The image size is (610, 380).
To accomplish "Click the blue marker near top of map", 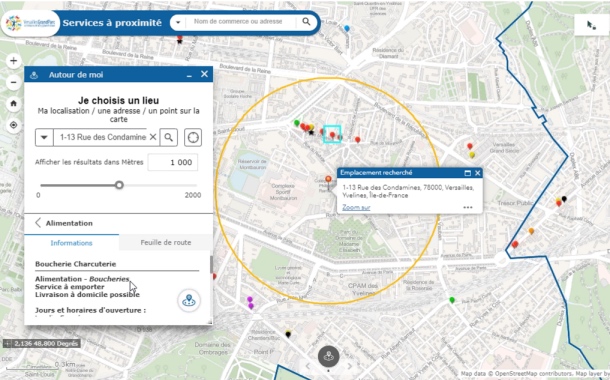I will click(x=347, y=28).
